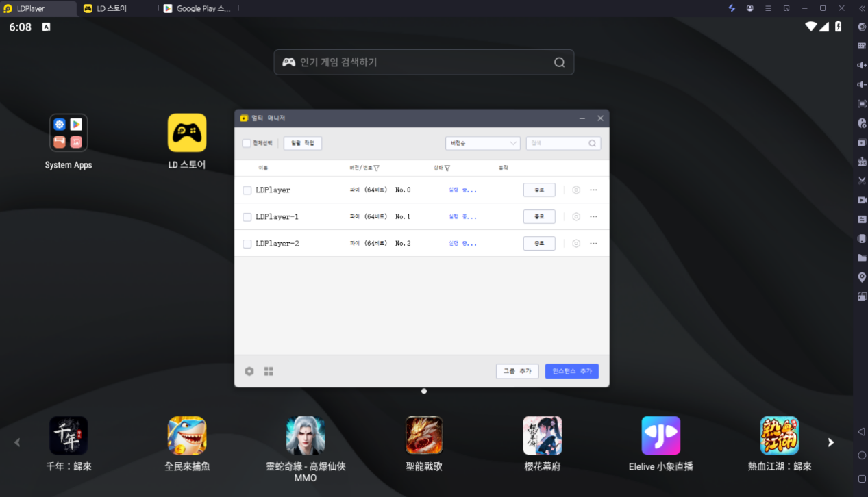Show next apps with right arrow
Screen dimensions: 868x497
point(830,442)
